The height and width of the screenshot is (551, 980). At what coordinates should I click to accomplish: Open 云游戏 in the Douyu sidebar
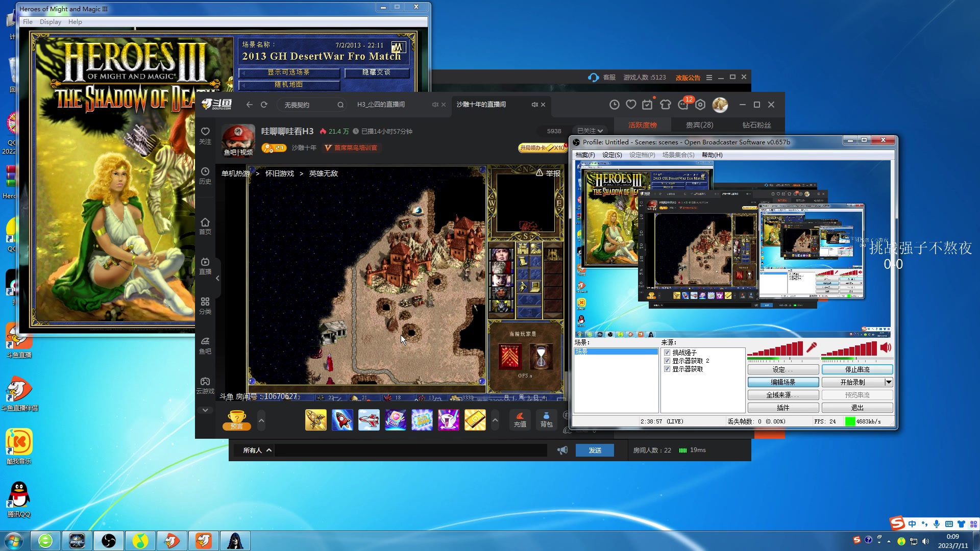click(x=205, y=385)
